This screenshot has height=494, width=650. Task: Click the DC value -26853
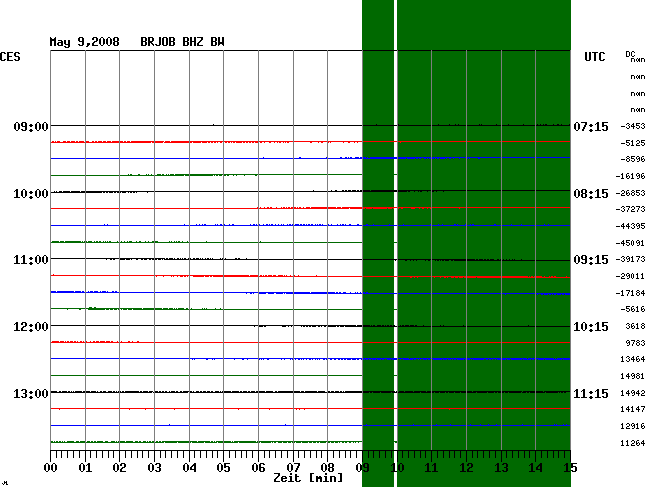pos(631,193)
